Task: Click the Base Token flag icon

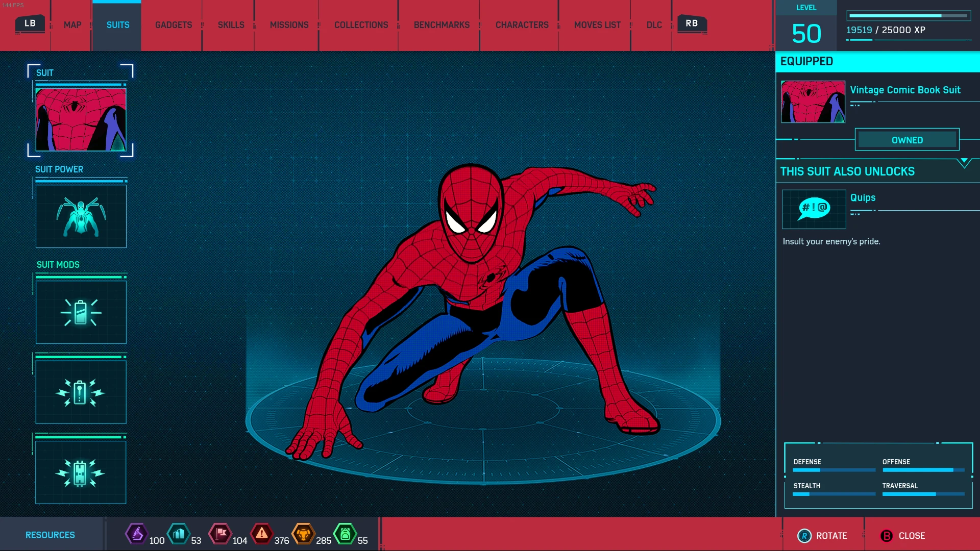Action: (x=220, y=534)
